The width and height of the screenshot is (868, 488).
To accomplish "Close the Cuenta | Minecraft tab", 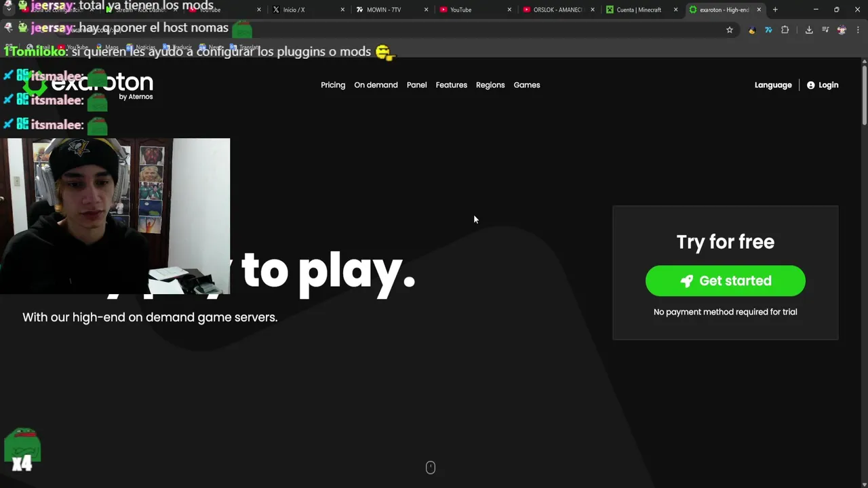I will coord(675,9).
